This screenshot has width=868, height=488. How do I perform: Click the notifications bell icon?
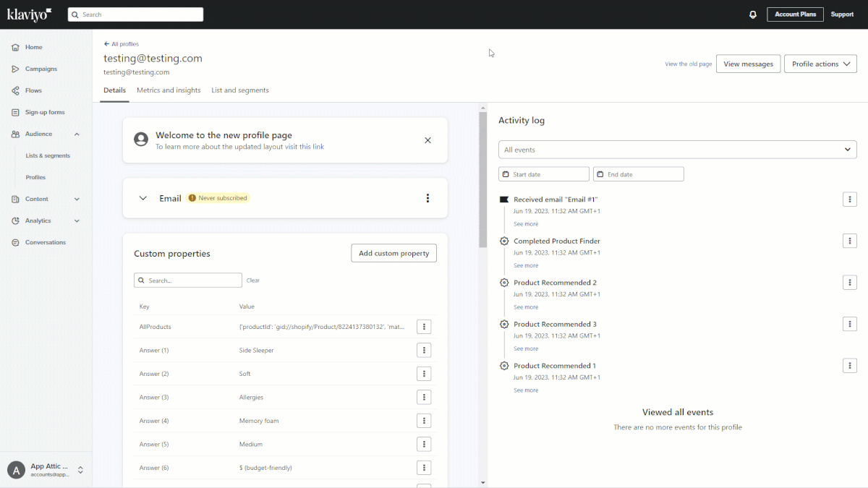tap(753, 14)
